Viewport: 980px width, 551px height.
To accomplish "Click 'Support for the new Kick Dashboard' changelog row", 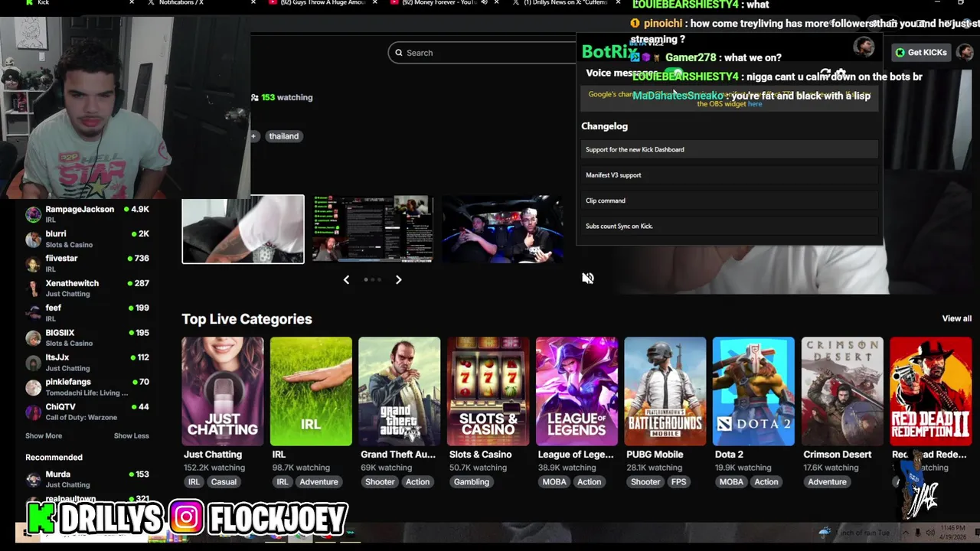I will point(729,150).
